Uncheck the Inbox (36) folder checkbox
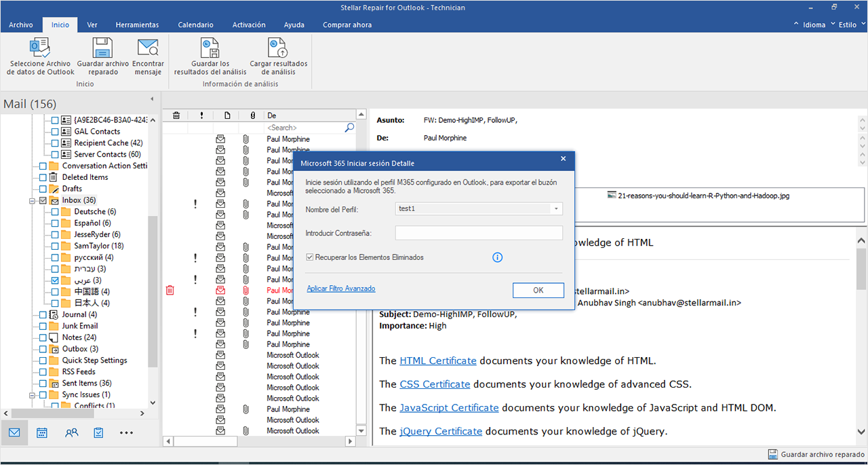 tap(43, 200)
